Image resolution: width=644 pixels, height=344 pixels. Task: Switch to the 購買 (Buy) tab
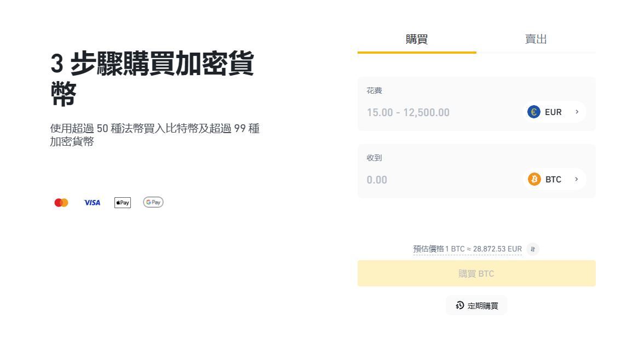coord(417,39)
